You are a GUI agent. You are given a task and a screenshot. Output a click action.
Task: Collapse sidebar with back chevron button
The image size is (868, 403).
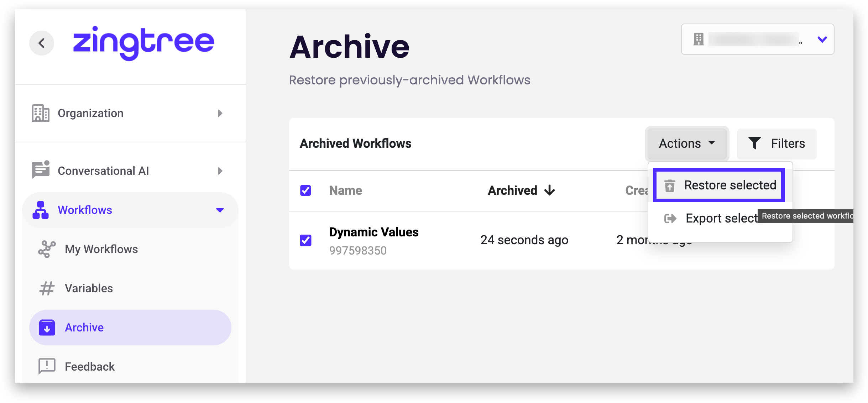point(42,43)
